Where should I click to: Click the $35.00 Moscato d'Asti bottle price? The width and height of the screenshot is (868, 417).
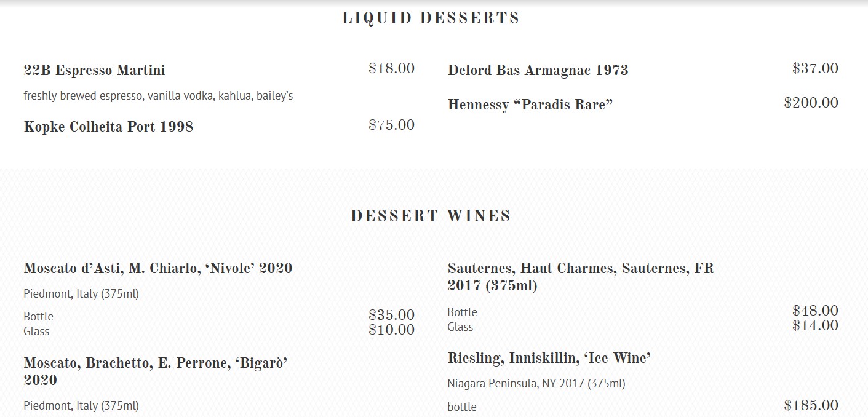(x=391, y=315)
